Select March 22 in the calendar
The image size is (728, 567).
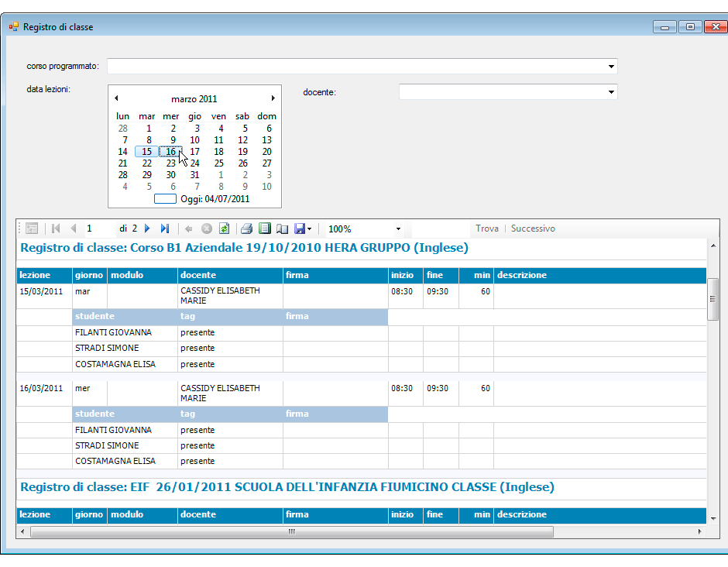coord(146,163)
